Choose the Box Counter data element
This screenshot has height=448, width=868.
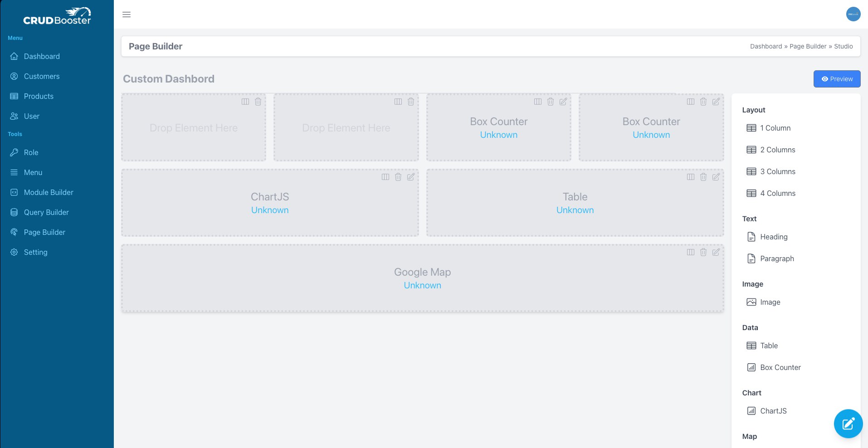(x=780, y=367)
